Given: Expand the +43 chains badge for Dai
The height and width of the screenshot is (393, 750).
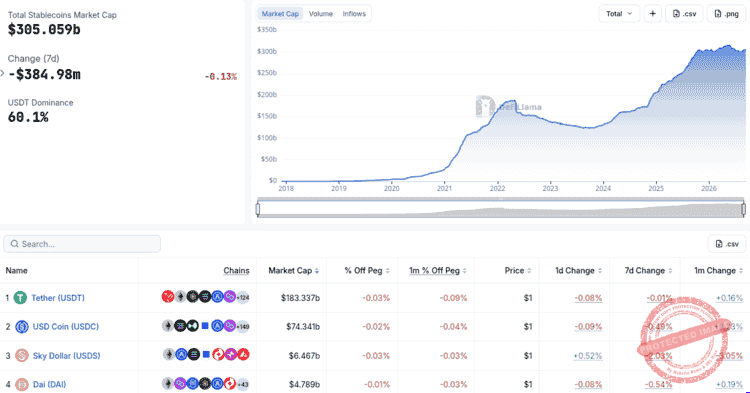Looking at the screenshot, I should click(x=243, y=384).
